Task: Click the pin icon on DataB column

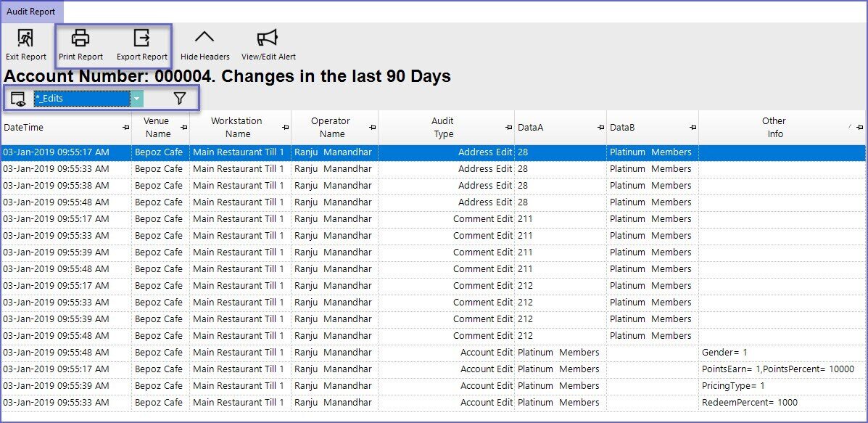Action: (x=693, y=128)
